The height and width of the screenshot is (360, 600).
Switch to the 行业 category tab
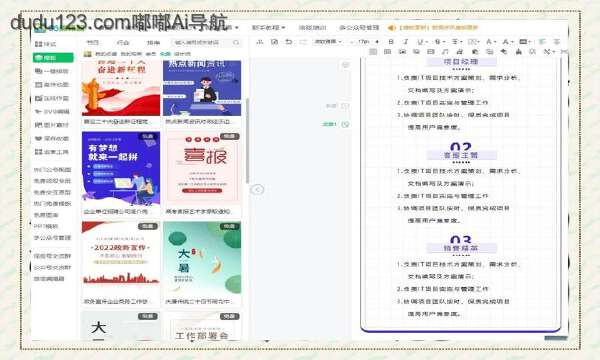click(x=123, y=42)
